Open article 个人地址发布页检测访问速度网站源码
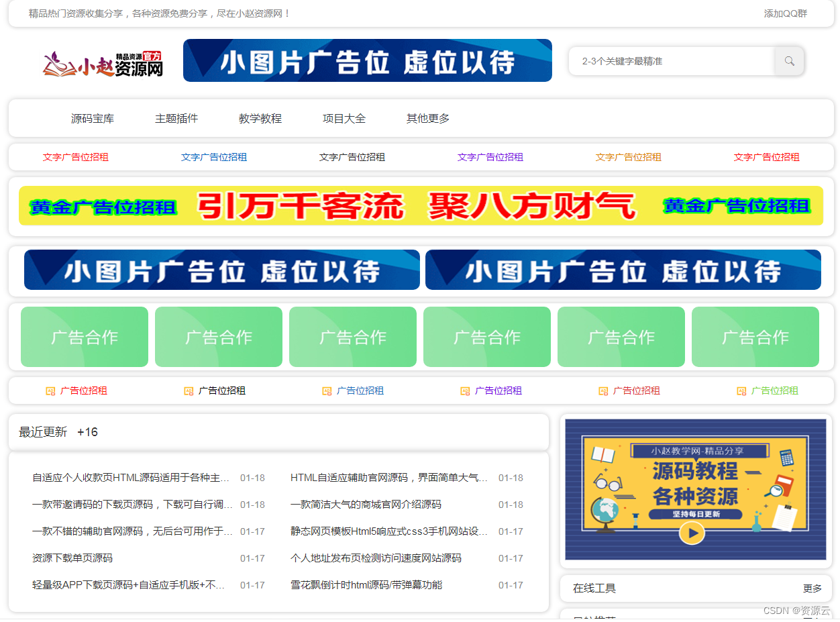Image resolution: width=840 pixels, height=622 pixels. point(376,558)
